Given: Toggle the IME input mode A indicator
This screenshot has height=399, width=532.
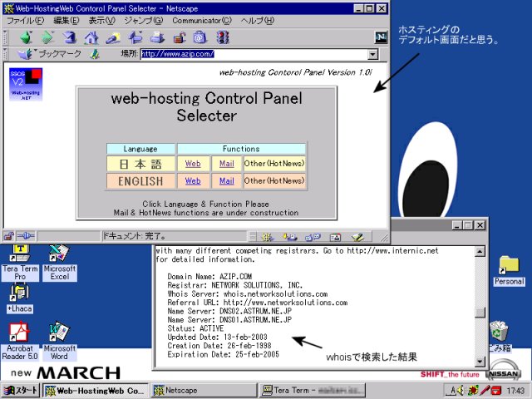Looking at the screenshot, I should click(x=452, y=391).
